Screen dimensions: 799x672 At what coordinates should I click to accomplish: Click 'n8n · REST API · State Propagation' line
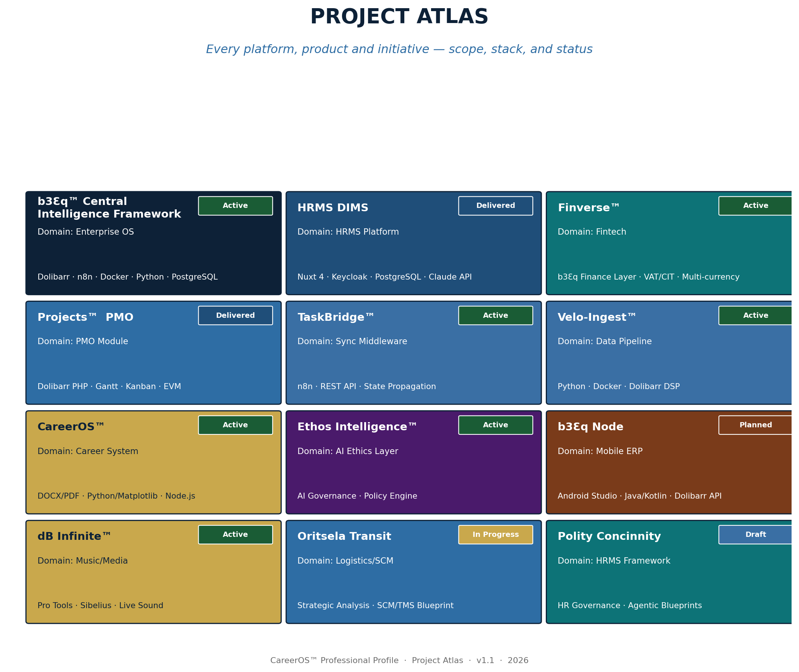(366, 386)
